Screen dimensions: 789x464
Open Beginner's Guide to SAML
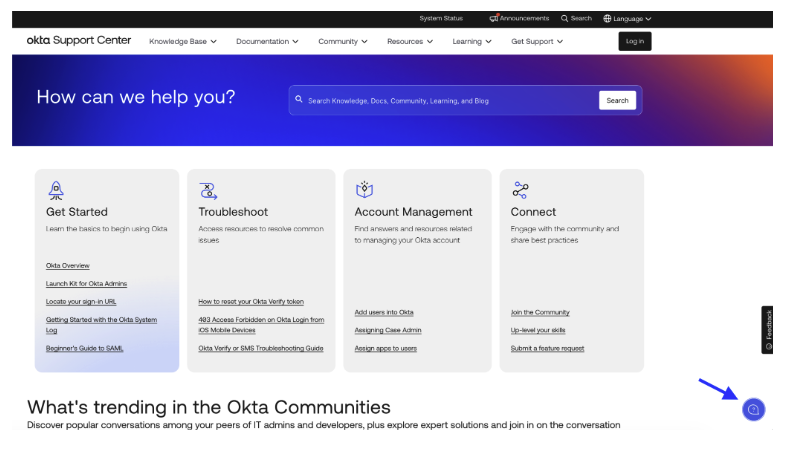click(x=85, y=348)
